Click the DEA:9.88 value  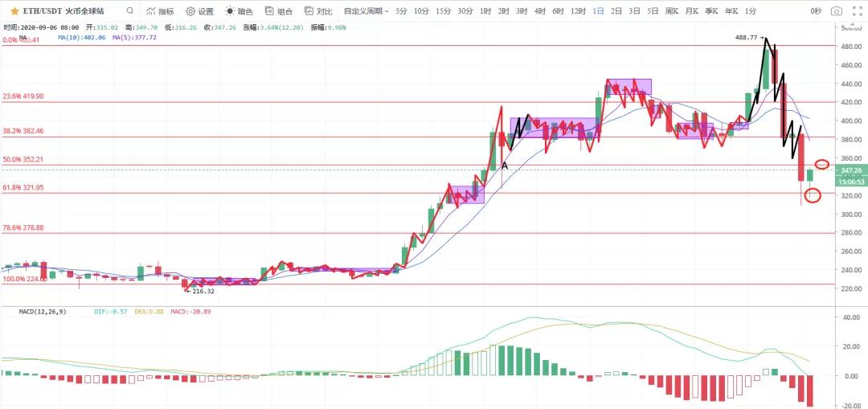pos(149,312)
